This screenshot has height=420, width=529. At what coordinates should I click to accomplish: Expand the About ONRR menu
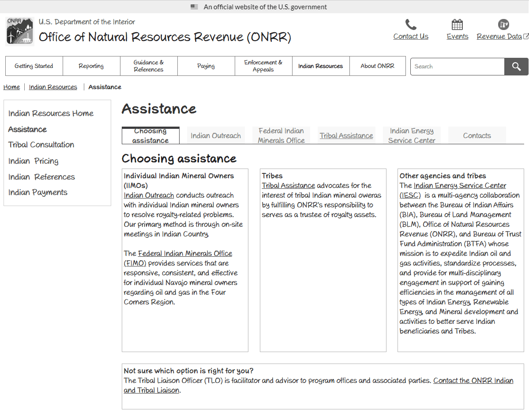coord(378,66)
